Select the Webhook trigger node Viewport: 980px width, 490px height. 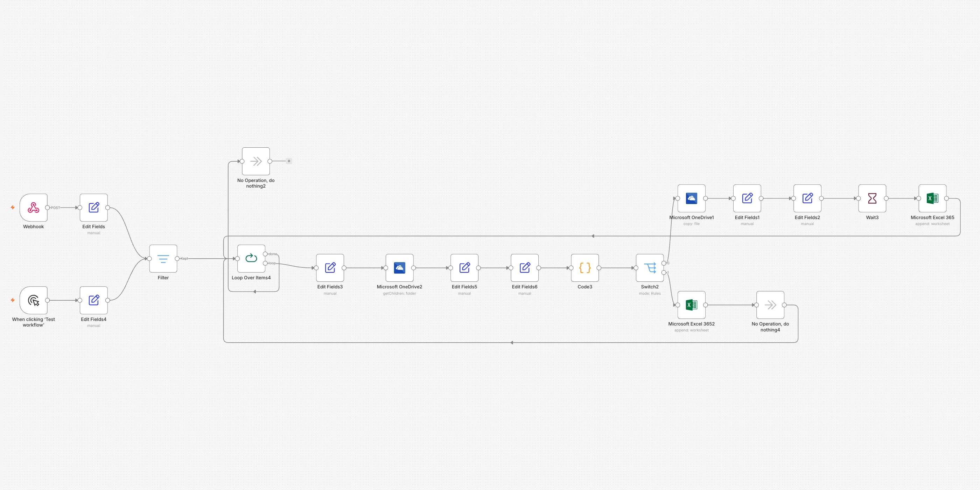pyautogui.click(x=34, y=208)
